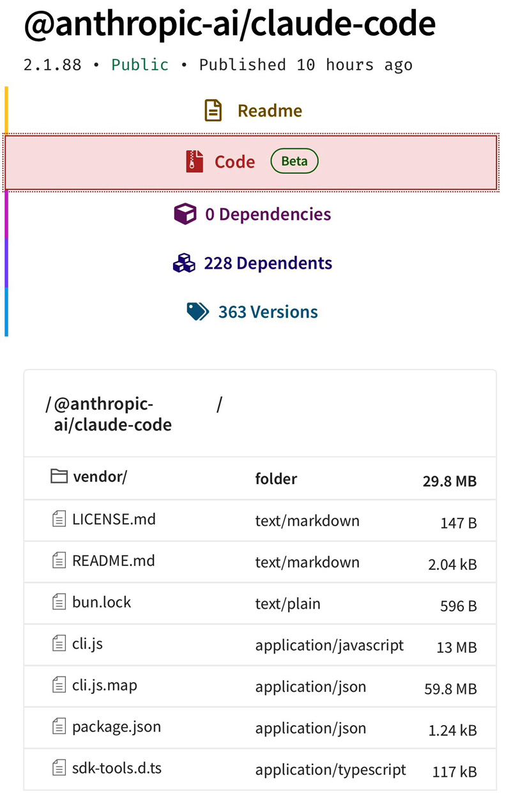Select the sdk-tools.d.ts file row
This screenshot has height=812, width=511.
tap(256, 768)
